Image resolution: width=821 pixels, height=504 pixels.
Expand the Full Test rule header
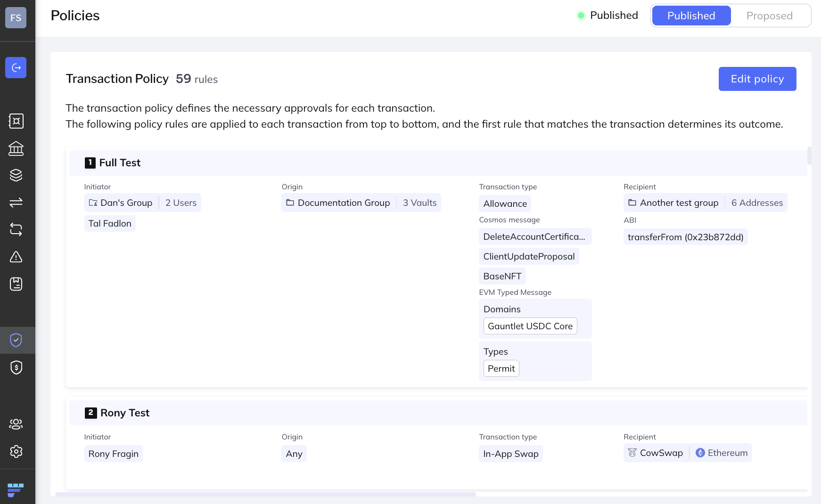(x=120, y=163)
